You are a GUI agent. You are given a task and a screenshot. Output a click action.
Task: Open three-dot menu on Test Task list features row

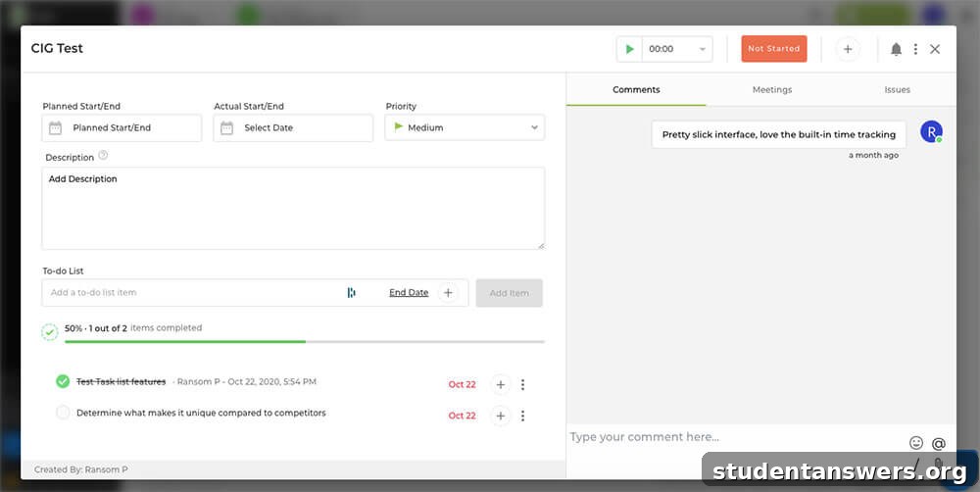pyautogui.click(x=523, y=384)
